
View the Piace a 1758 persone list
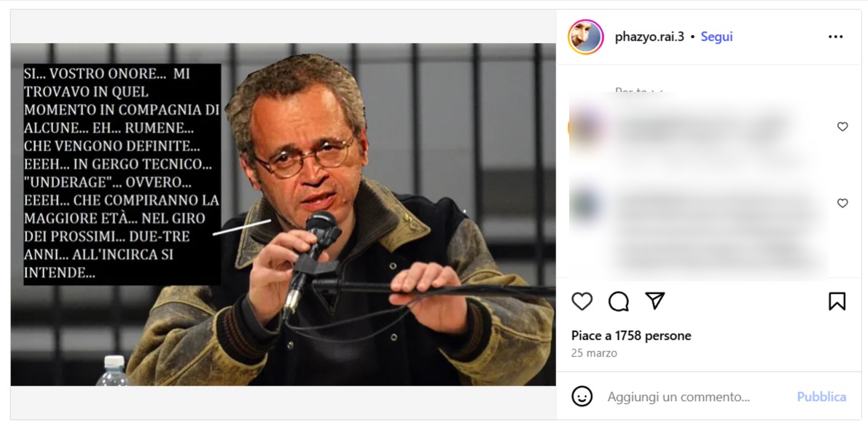pyautogui.click(x=631, y=335)
